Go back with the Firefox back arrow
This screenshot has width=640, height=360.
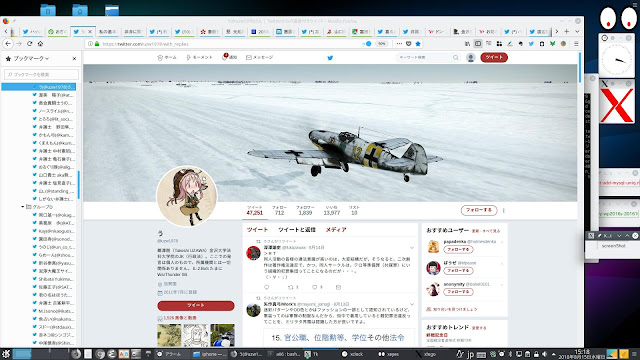tap(8, 44)
